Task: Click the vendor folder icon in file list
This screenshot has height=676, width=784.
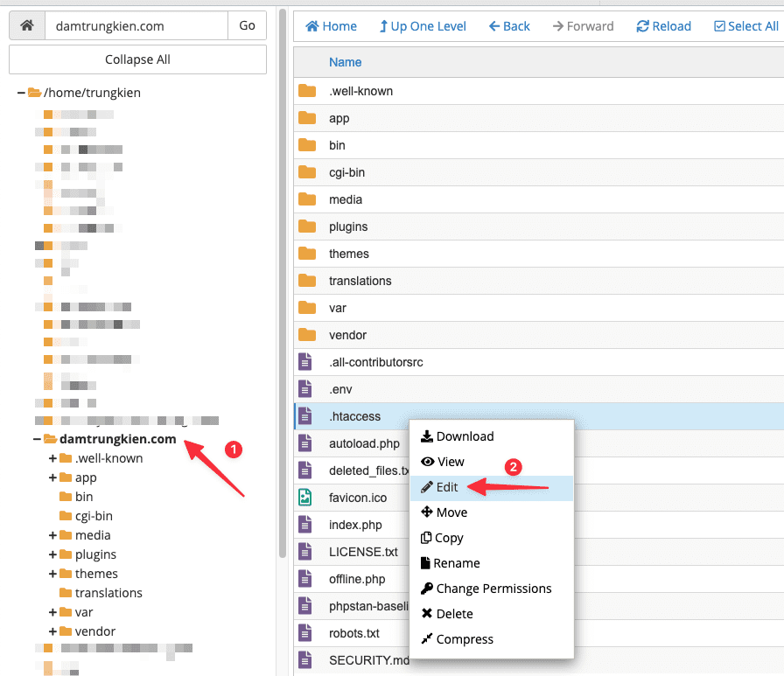Action: 306,335
